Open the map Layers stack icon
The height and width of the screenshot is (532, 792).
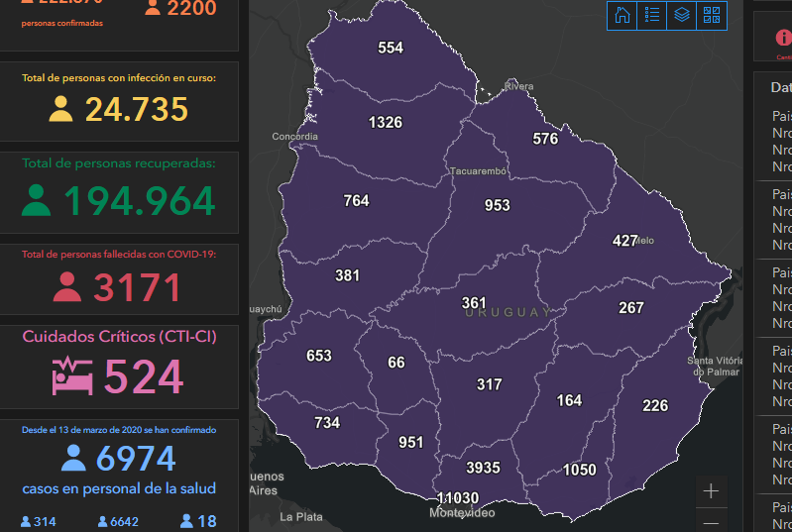coord(681,15)
